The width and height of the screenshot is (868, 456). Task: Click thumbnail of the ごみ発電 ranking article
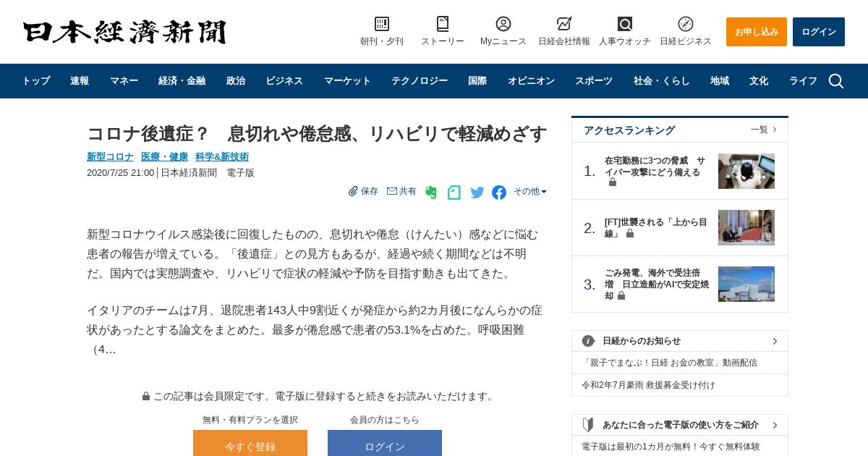pyautogui.click(x=746, y=284)
